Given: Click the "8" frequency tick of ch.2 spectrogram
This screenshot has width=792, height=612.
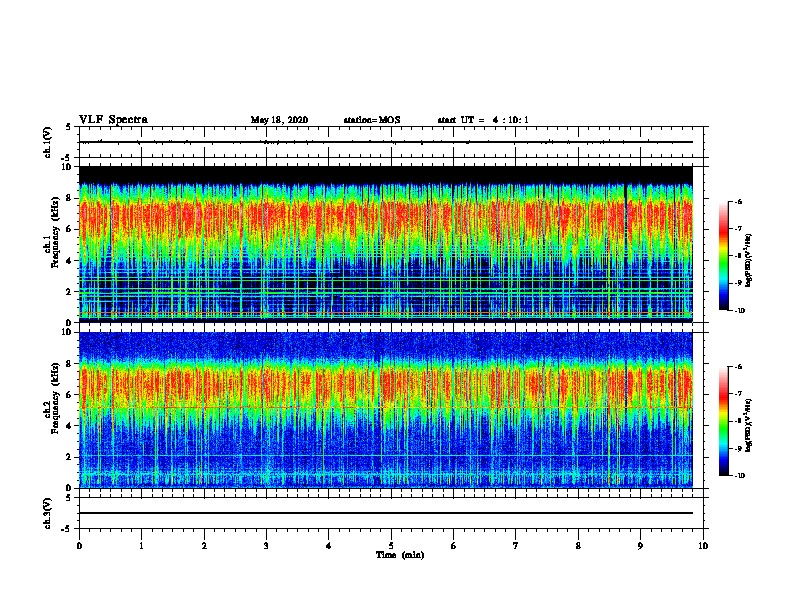Looking at the screenshot, I should (x=69, y=364).
